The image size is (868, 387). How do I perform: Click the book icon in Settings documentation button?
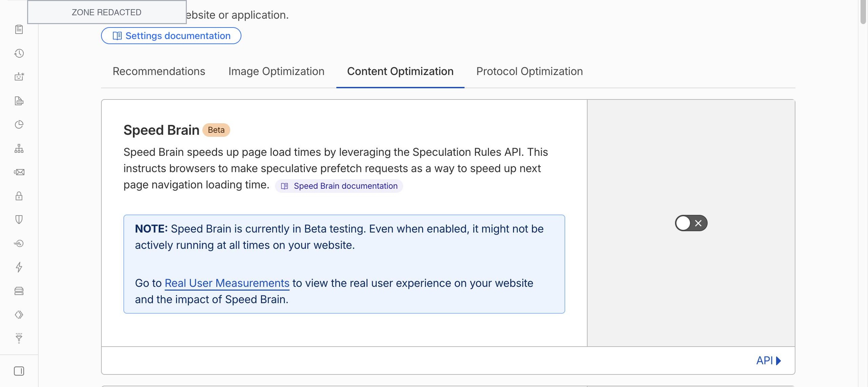117,36
